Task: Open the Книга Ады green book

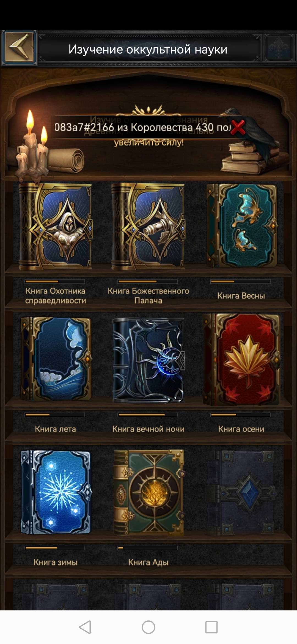Action: (149, 493)
